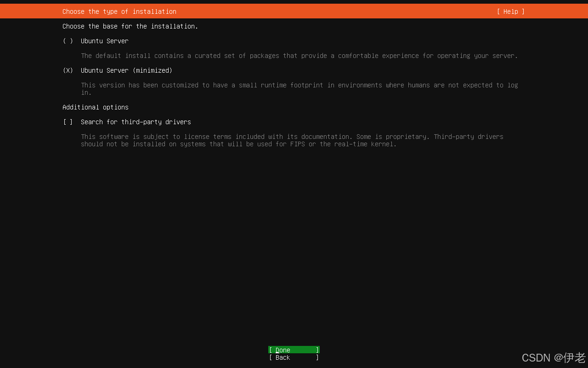Click the word "FIPS" in license text
Screen dimensions: 588x368
tap(297, 144)
